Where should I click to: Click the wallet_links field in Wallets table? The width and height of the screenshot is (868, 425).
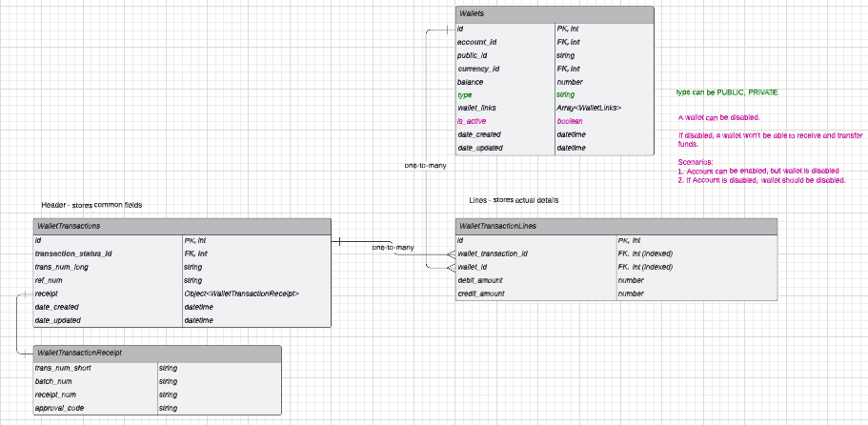(477, 109)
